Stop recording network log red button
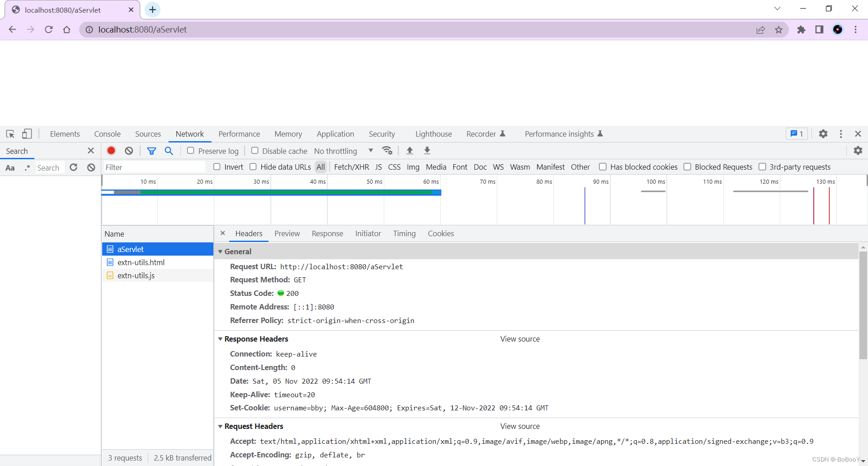 tap(111, 151)
